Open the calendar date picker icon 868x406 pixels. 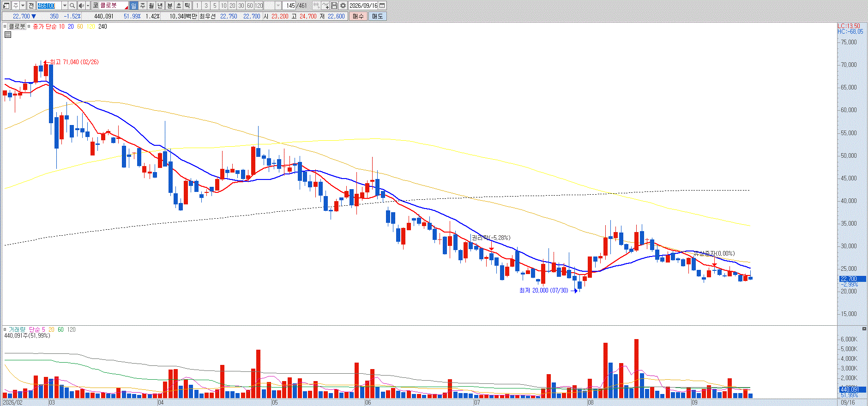[382, 6]
